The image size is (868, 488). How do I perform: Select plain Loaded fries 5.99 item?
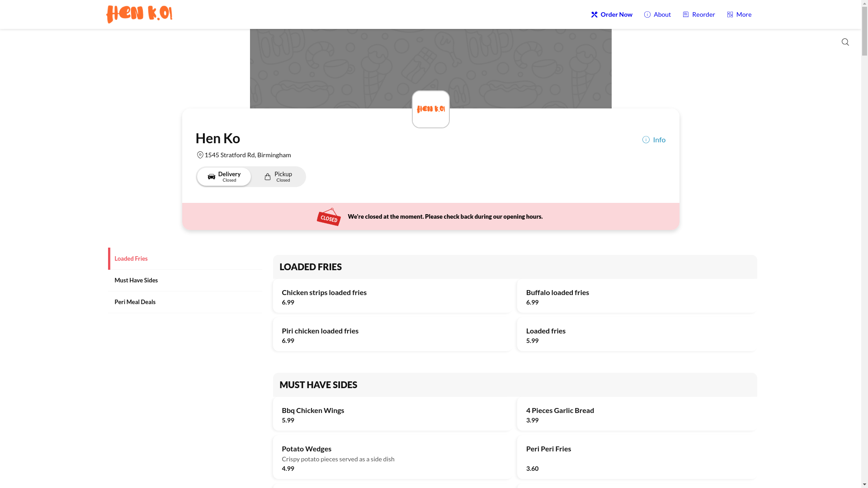coord(637,334)
